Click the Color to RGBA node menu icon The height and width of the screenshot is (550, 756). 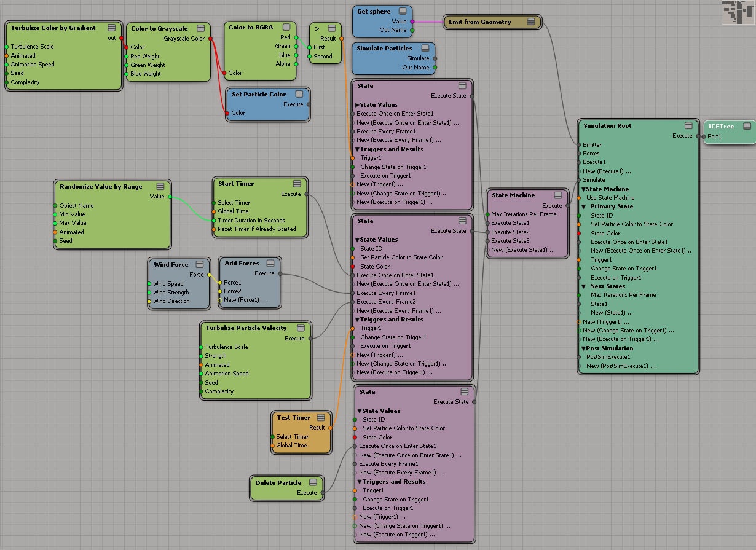point(286,27)
